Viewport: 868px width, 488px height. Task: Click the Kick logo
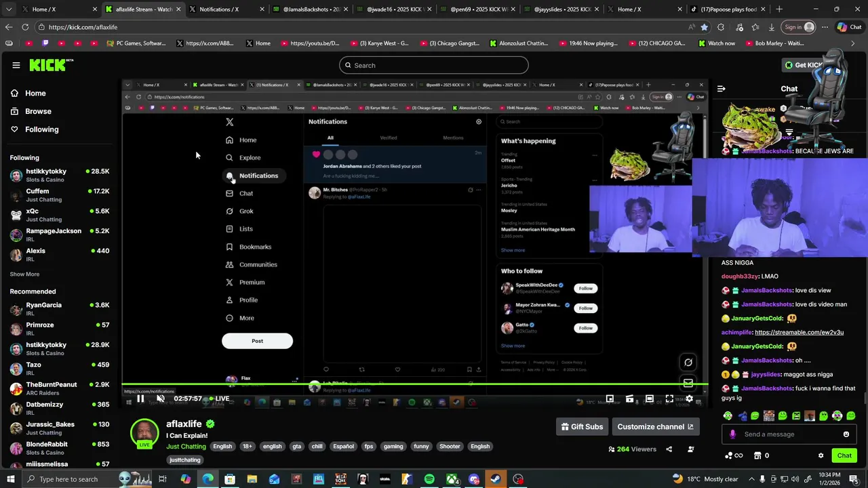pos(51,65)
